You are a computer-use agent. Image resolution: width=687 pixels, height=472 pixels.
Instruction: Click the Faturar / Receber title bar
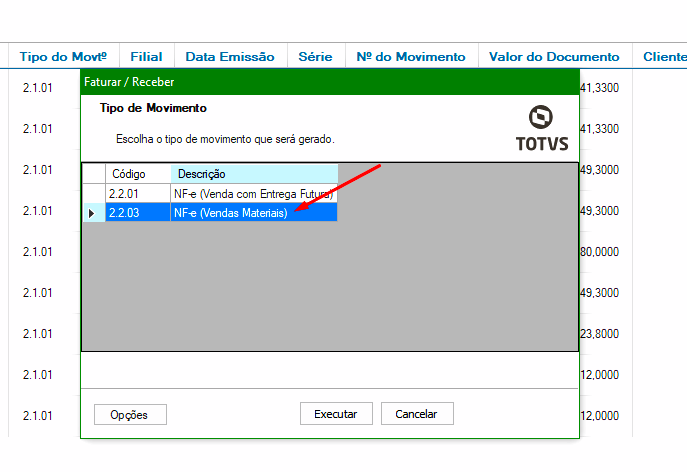329,82
